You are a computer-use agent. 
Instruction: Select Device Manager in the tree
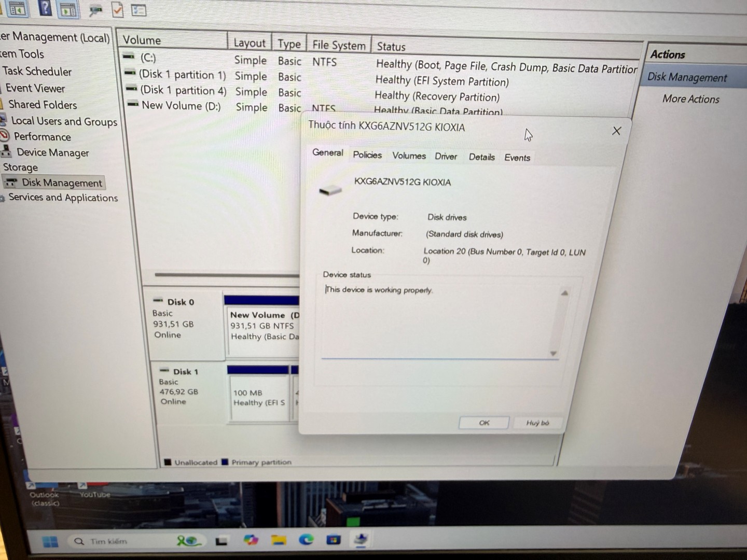click(52, 152)
